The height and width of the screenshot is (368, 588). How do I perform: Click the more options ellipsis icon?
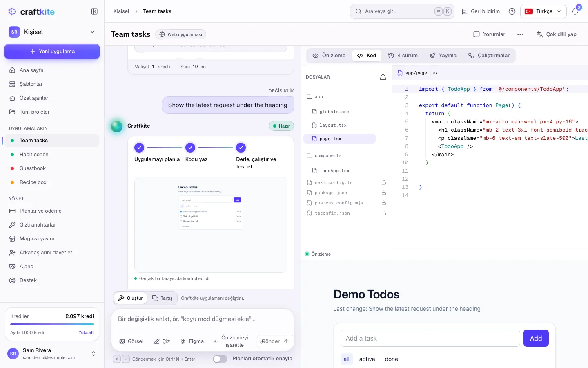(x=520, y=34)
